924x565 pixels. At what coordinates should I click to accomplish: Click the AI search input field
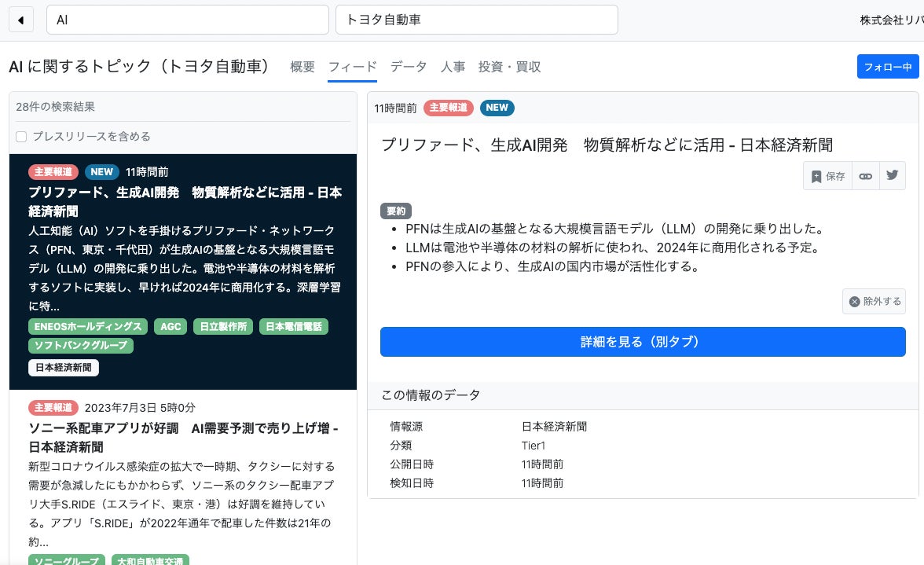[x=187, y=20]
